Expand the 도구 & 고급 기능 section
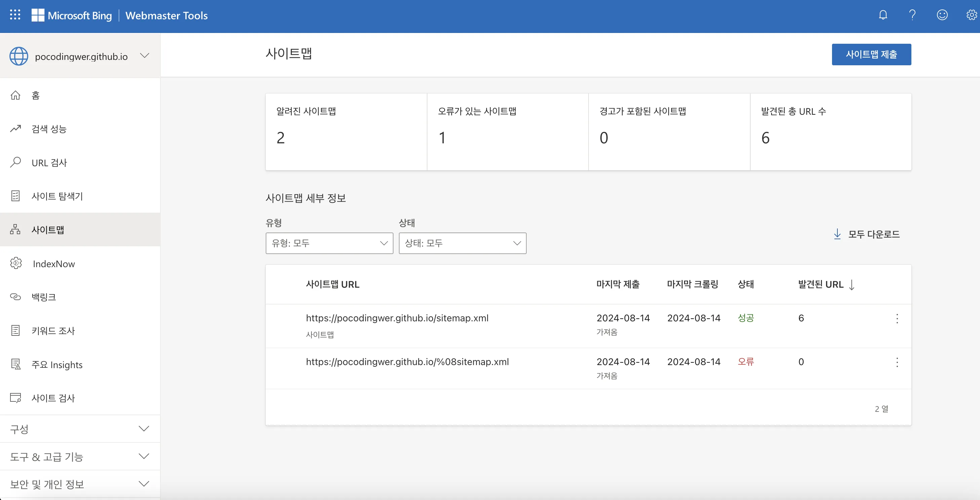The height and width of the screenshot is (500, 980). pyautogui.click(x=80, y=456)
